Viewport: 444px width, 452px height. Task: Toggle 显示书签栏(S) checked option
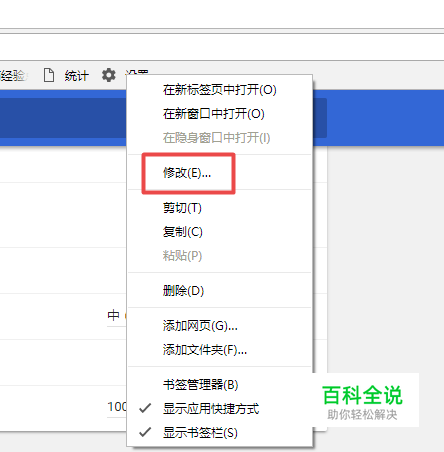(x=220, y=433)
